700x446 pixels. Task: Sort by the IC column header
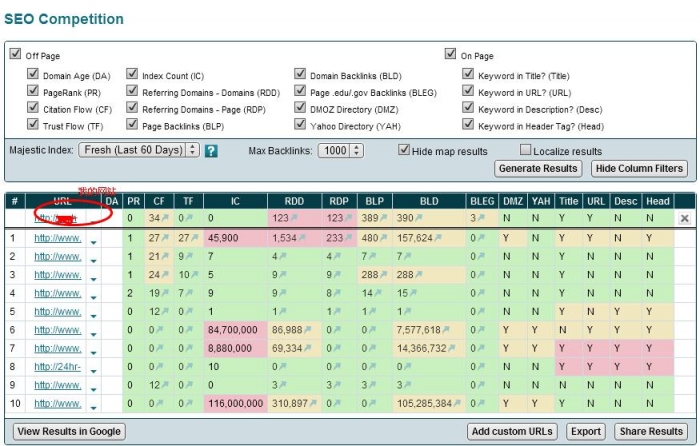point(235,201)
